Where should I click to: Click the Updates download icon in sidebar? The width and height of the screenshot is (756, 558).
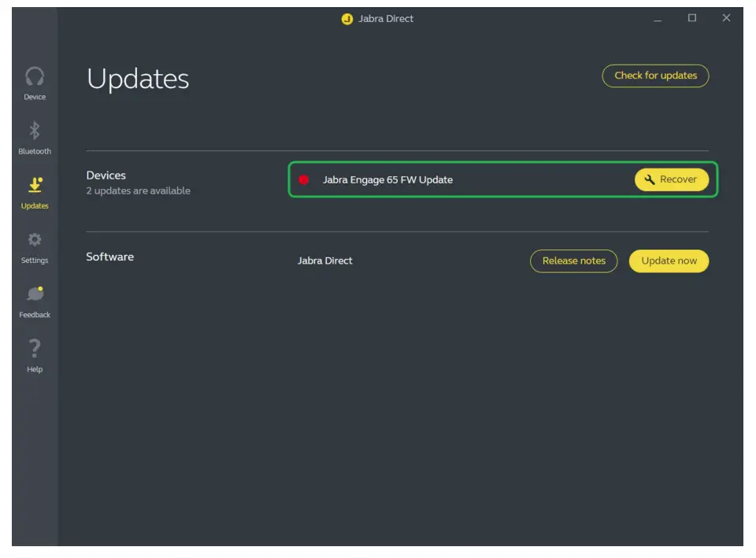pyautogui.click(x=35, y=187)
